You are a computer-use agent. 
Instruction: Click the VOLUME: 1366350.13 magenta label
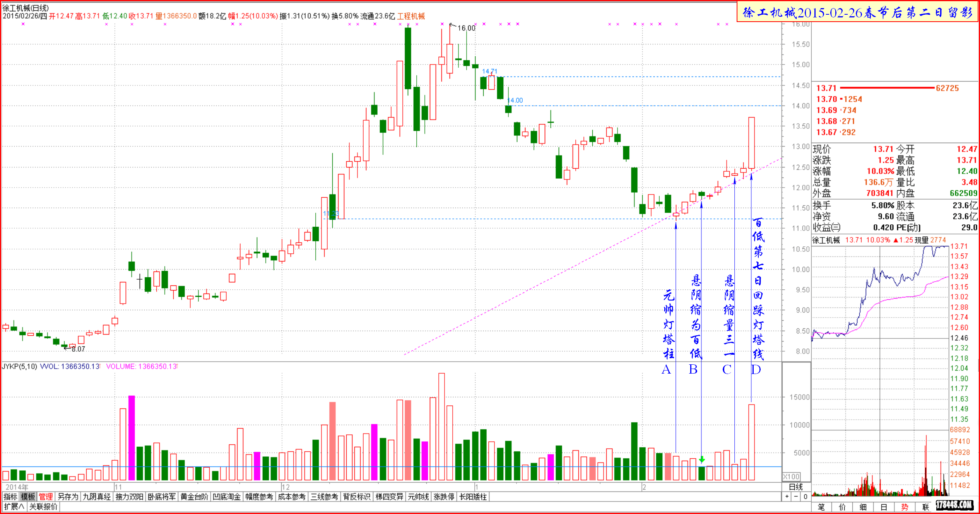pyautogui.click(x=142, y=366)
